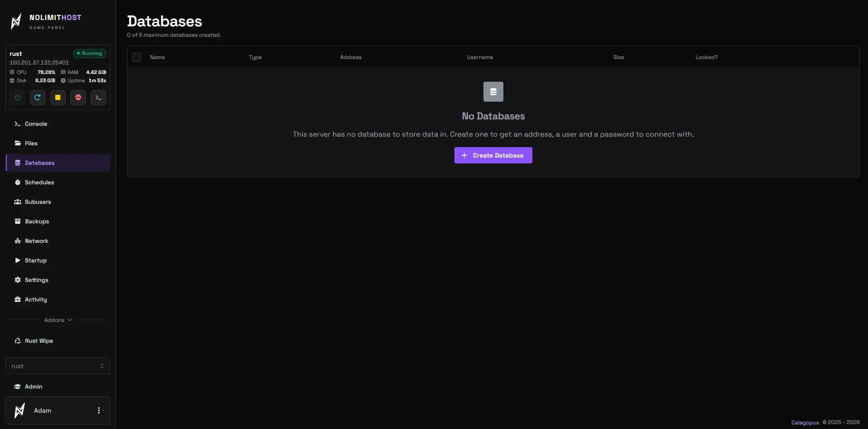
Task: Open the console via the terminal prompt icon
Action: (x=98, y=98)
